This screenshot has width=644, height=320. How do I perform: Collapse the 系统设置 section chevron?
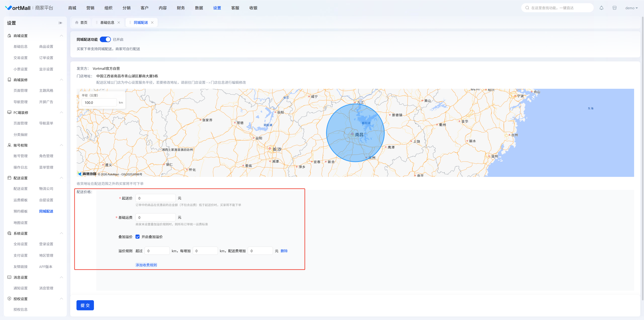click(61, 233)
